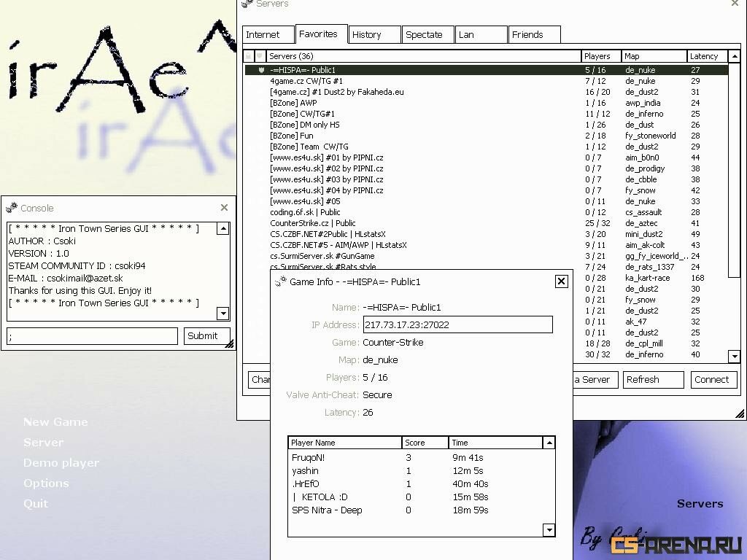The width and height of the screenshot is (747, 560).
Task: Submit the console command
Action: pyautogui.click(x=206, y=336)
